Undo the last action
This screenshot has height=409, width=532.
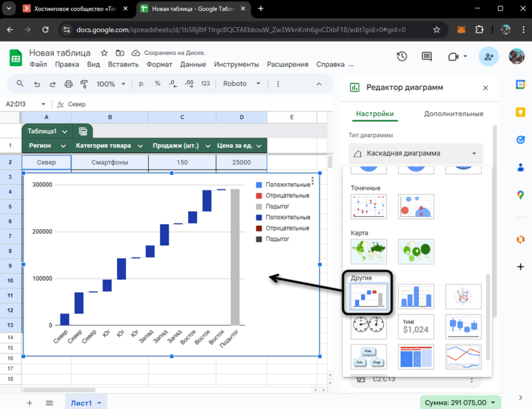37,84
